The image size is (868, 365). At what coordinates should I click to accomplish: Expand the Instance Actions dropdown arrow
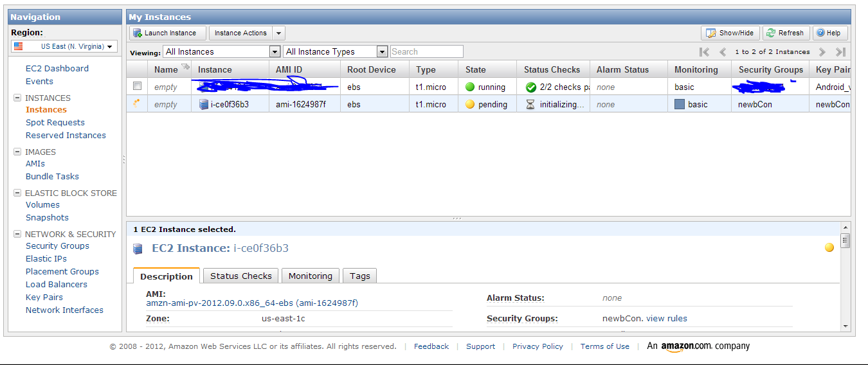coord(278,33)
